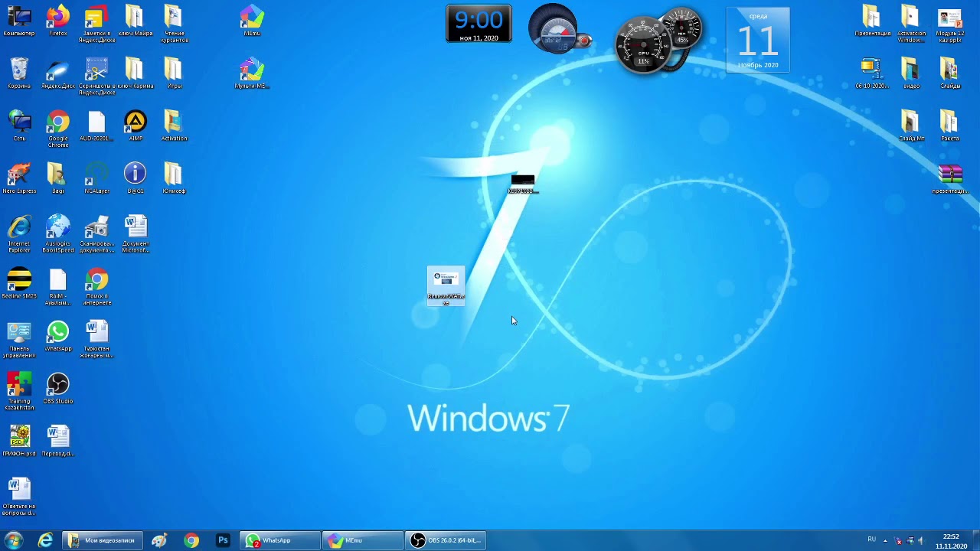The height and width of the screenshot is (551, 980).
Task: Launch the WhatsApp desktop shortcut
Action: click(57, 337)
